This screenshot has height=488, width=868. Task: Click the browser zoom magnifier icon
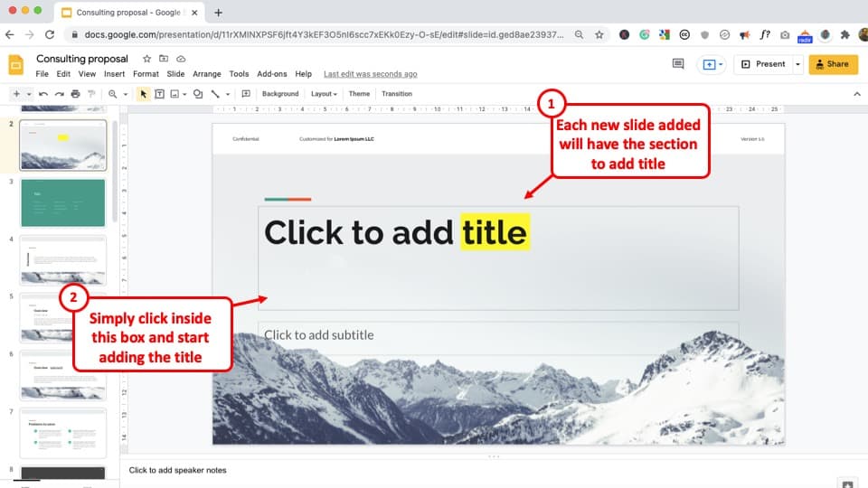click(x=579, y=35)
